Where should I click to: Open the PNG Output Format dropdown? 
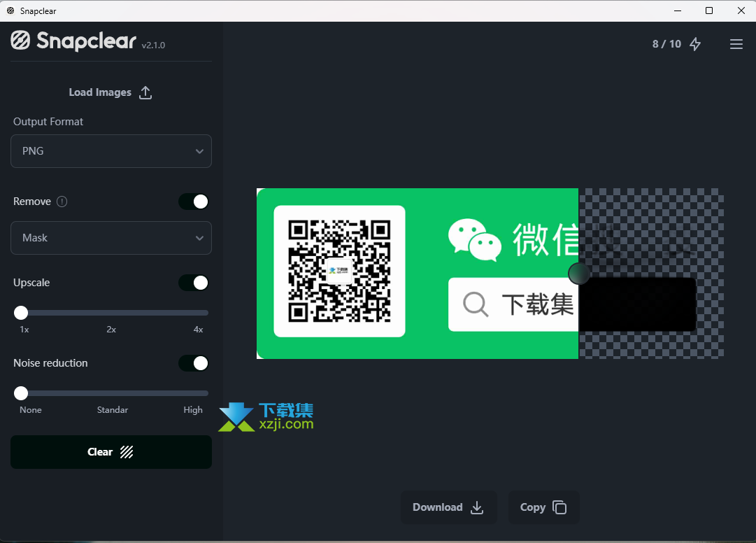111,151
